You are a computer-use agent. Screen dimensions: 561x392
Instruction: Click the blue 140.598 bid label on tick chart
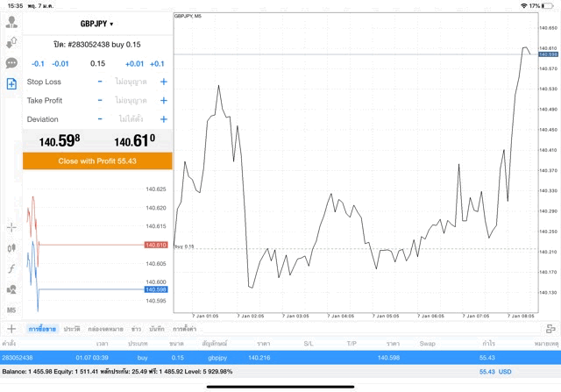[156, 289]
